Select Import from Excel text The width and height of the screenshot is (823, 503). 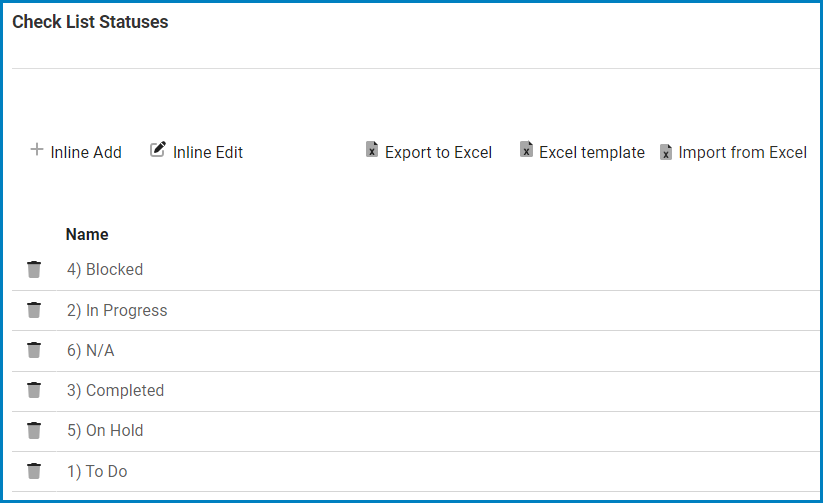pyautogui.click(x=742, y=153)
